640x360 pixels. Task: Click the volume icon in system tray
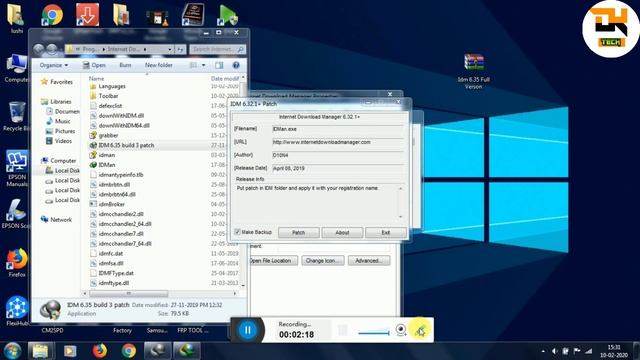(x=554, y=351)
